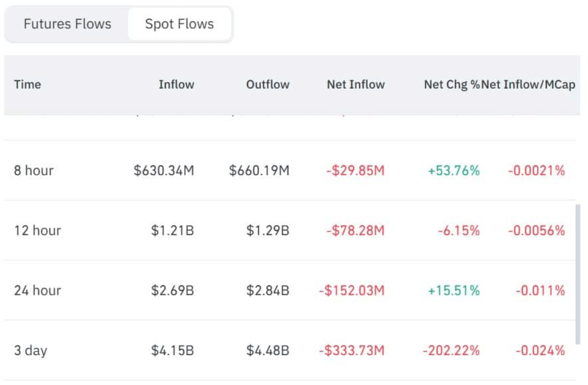Click the +53.76% net change value
This screenshot has height=385, width=588.
click(x=454, y=171)
